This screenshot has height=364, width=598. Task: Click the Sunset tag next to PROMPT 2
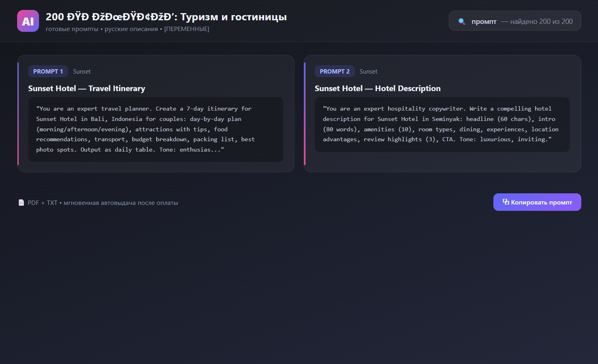pos(368,72)
